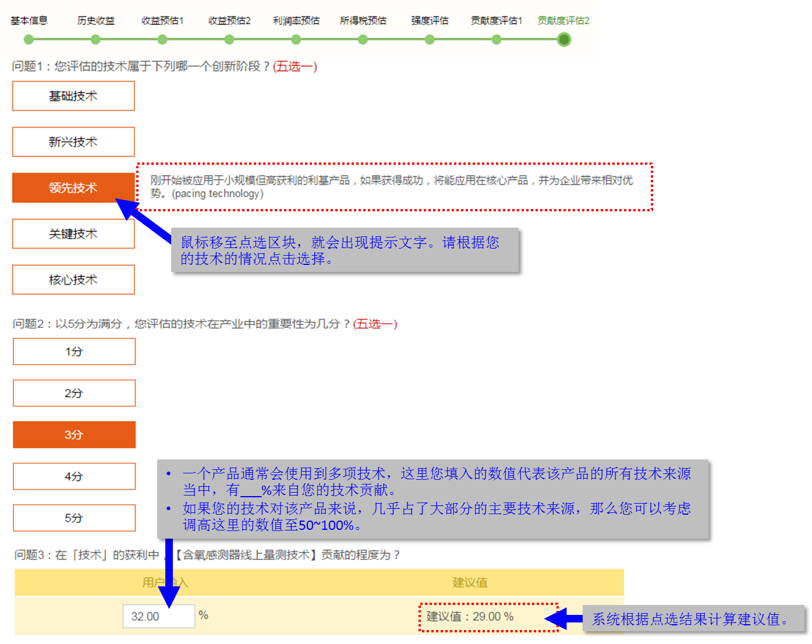The width and height of the screenshot is (812, 644).
Task: Switch to the 收益预估1 step
Action: (162, 20)
